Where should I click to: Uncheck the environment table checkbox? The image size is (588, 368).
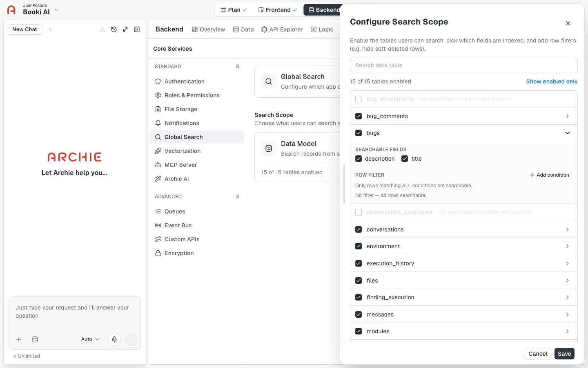[x=359, y=246]
